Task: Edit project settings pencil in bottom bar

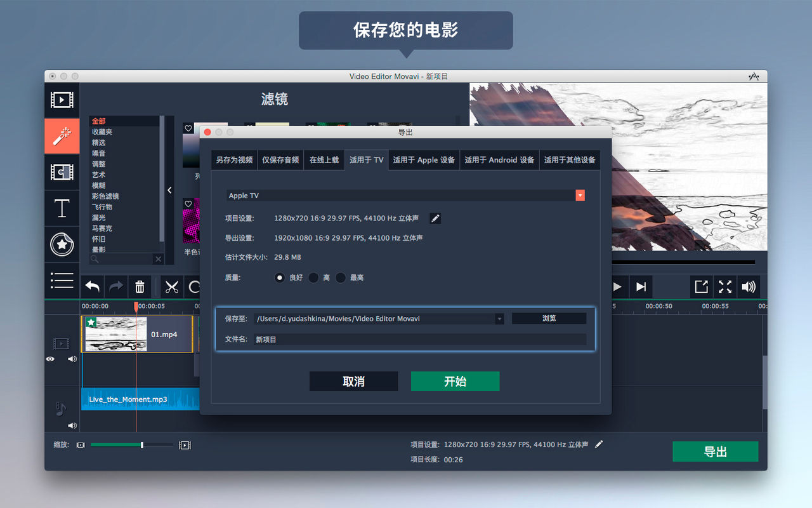Action: [x=599, y=444]
